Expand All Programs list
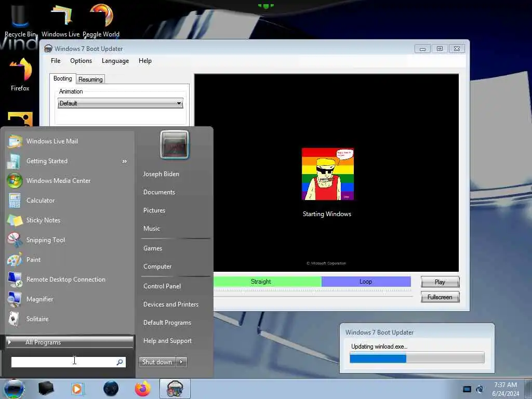The height and width of the screenshot is (399, 532). (x=70, y=342)
